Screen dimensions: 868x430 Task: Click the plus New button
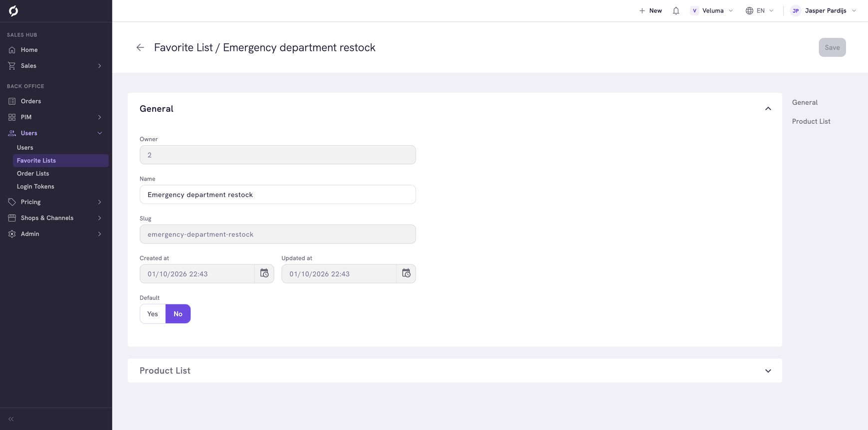click(x=651, y=10)
